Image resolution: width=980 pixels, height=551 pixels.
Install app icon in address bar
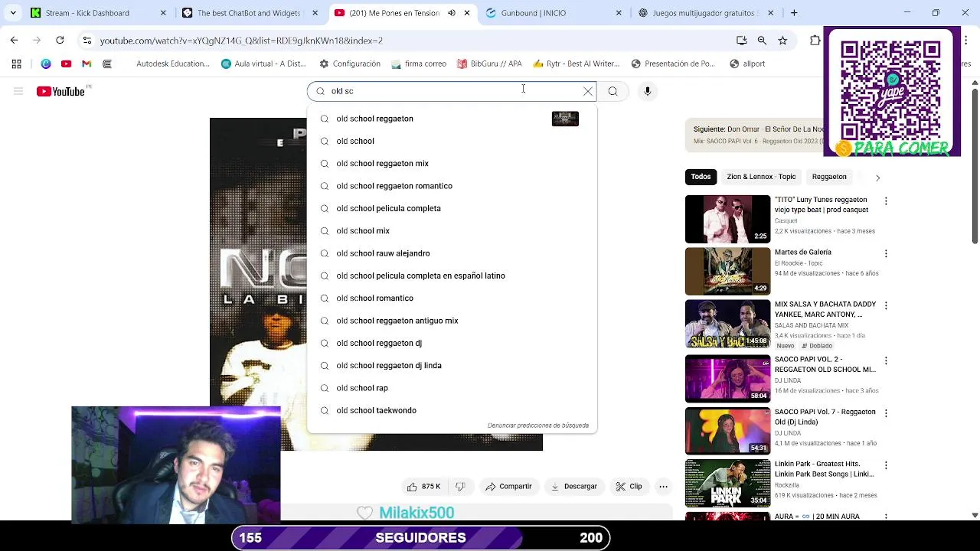point(741,41)
